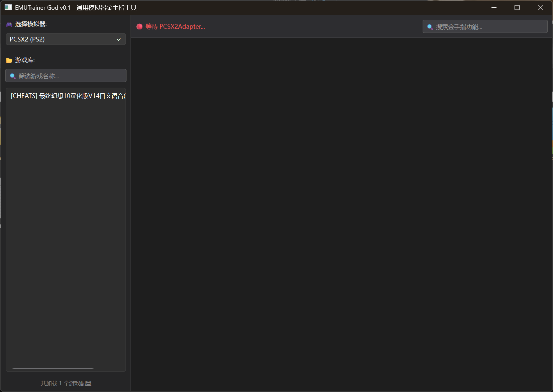
Task: Click the EMUTrainer app icon in title bar
Action: point(8,7)
